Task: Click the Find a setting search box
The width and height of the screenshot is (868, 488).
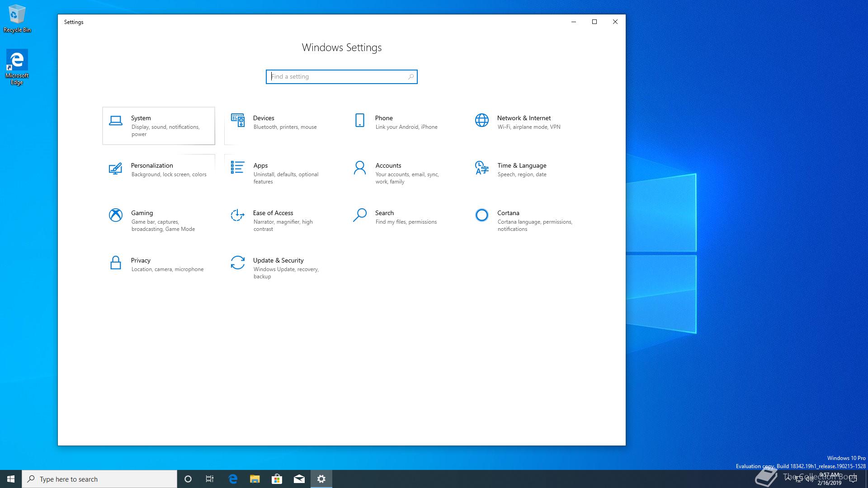Action: pyautogui.click(x=342, y=77)
